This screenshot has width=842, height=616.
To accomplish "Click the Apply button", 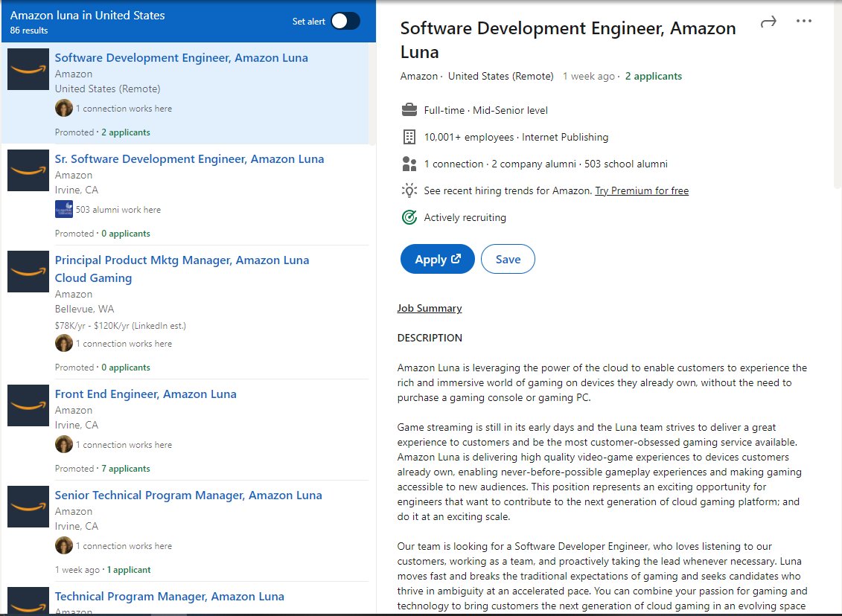I will click(438, 259).
